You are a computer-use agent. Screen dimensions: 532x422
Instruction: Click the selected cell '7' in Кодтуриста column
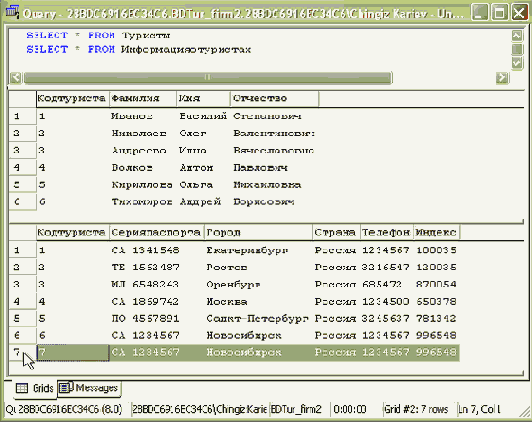click(73, 353)
